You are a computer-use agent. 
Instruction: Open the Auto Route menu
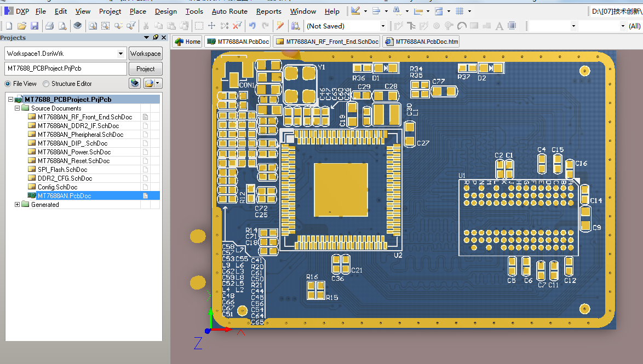point(229,11)
